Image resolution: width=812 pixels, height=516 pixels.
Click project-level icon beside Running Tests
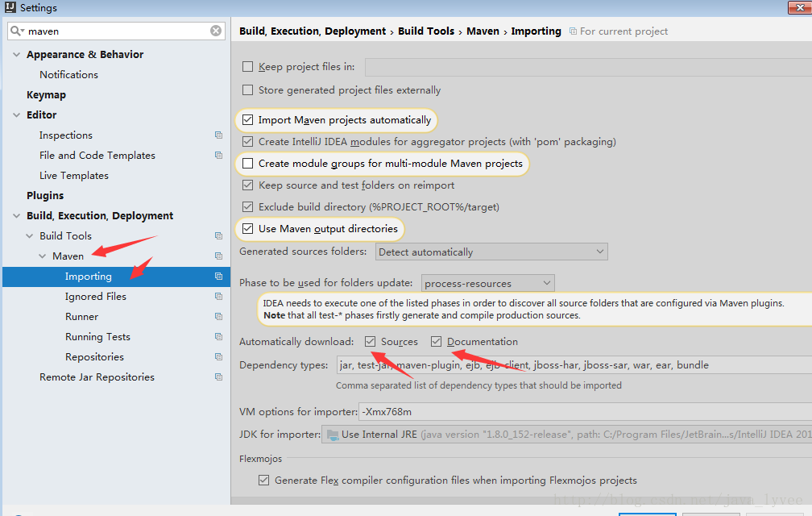tap(218, 337)
